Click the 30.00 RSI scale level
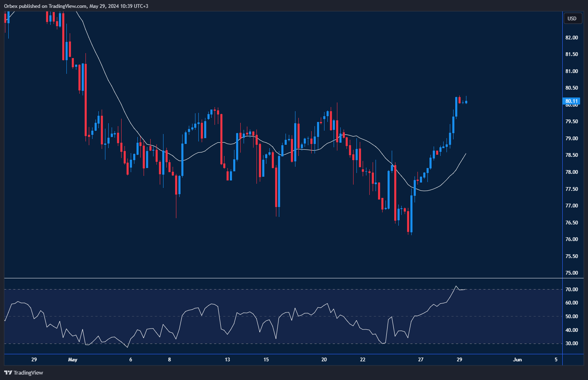588x380 pixels. coord(571,343)
